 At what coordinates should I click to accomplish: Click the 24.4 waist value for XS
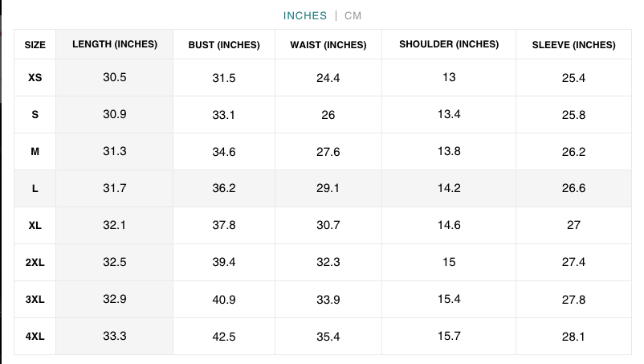328,78
